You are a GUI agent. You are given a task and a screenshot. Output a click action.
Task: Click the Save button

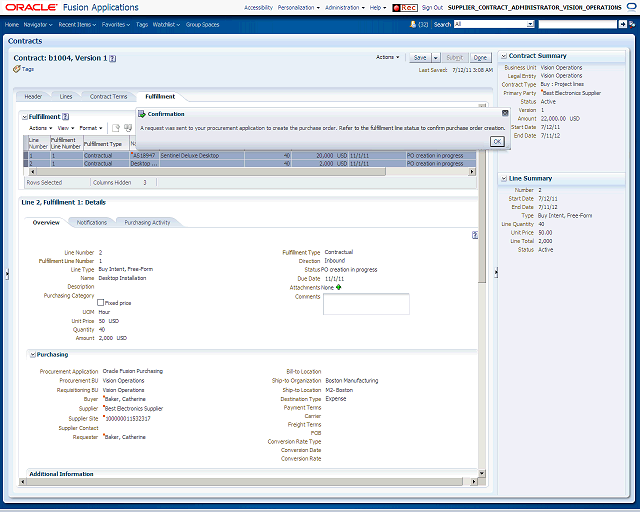pos(420,58)
